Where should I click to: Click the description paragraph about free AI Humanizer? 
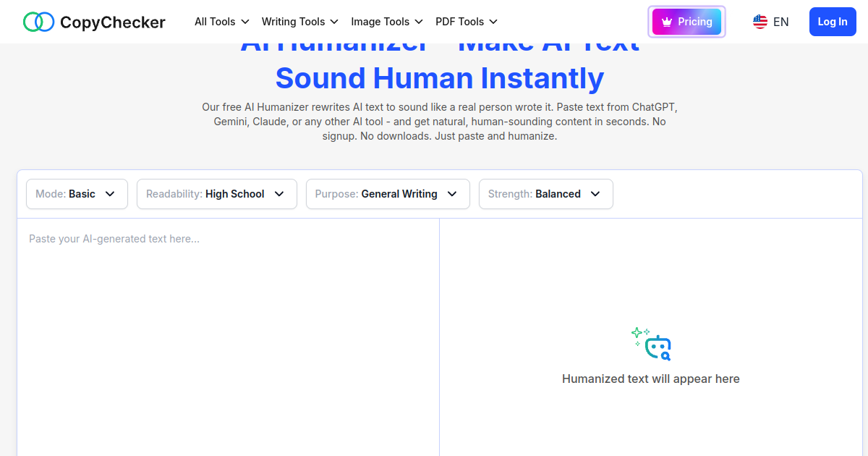coord(440,122)
